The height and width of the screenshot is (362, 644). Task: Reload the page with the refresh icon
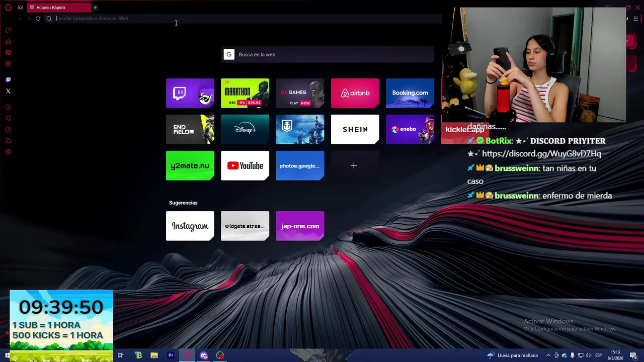tap(38, 19)
